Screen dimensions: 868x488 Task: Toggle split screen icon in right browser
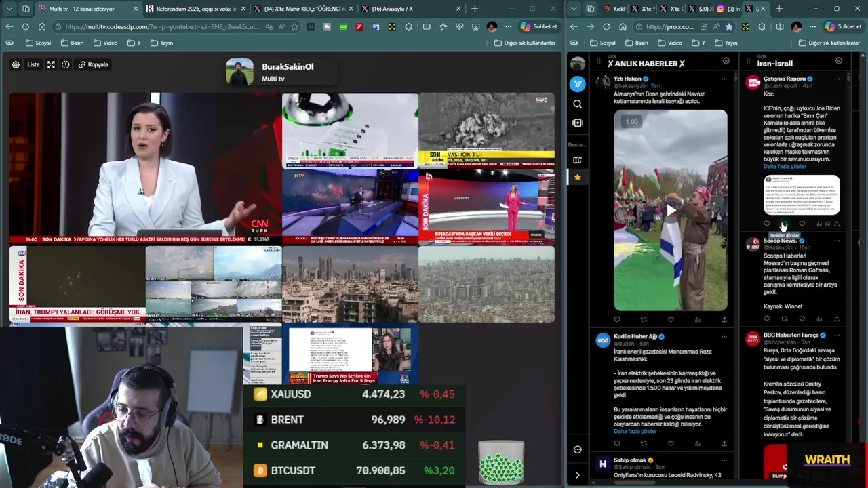pos(778,26)
